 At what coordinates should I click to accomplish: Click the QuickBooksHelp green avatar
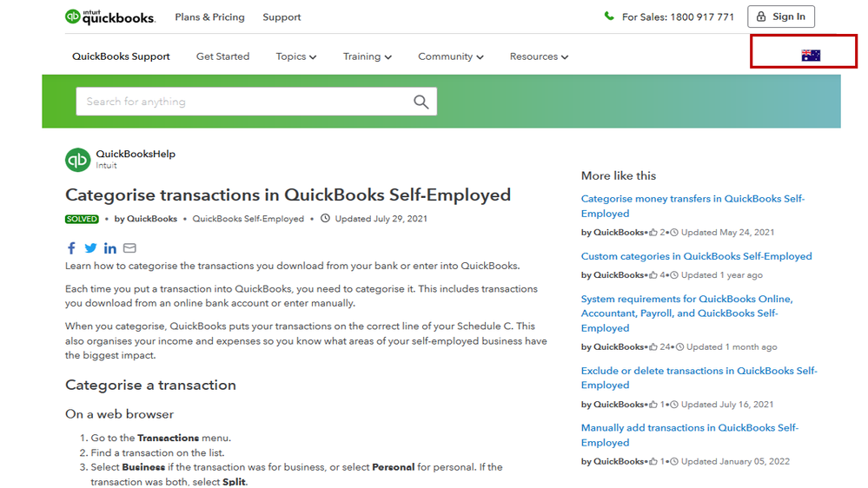pos(78,160)
